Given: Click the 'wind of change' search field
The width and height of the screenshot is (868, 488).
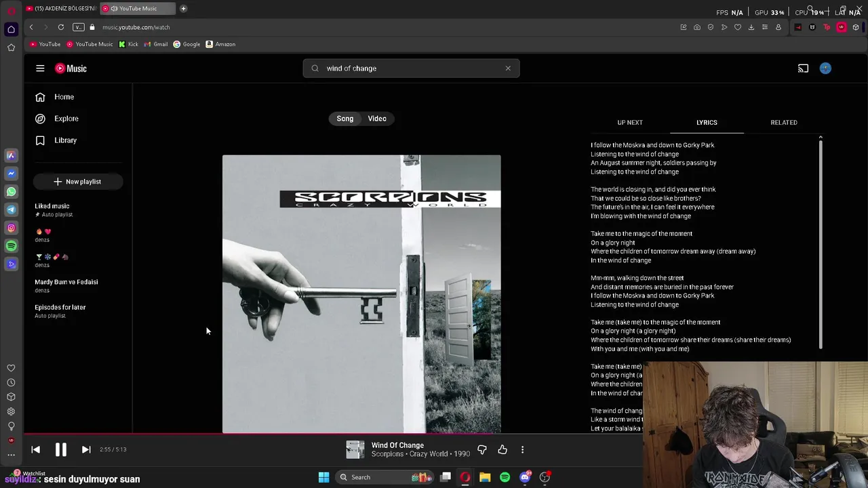Looking at the screenshot, I should point(411,68).
